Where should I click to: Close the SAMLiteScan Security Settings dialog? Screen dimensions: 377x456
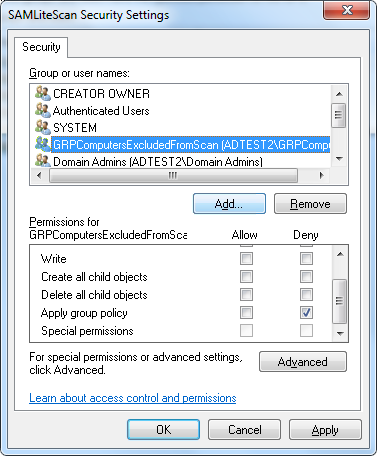[x=347, y=10]
